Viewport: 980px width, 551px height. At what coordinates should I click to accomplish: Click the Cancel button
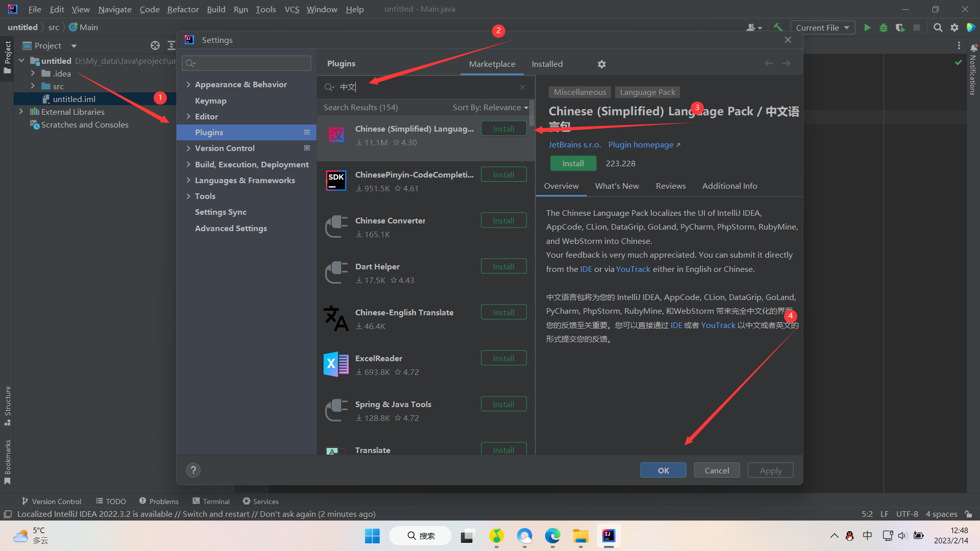click(717, 470)
